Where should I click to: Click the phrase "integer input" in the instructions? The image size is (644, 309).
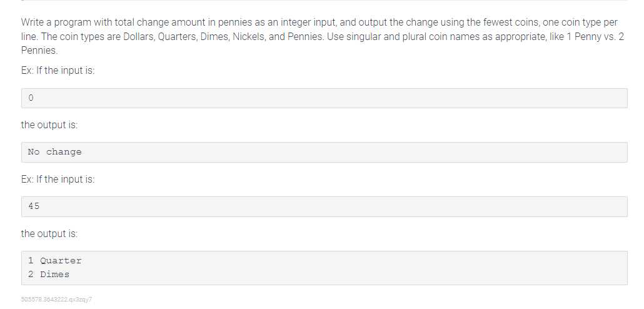(309, 23)
